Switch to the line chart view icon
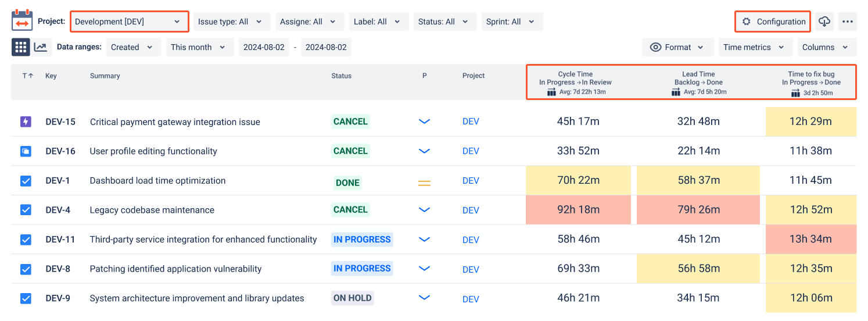The image size is (868, 321). tap(41, 47)
